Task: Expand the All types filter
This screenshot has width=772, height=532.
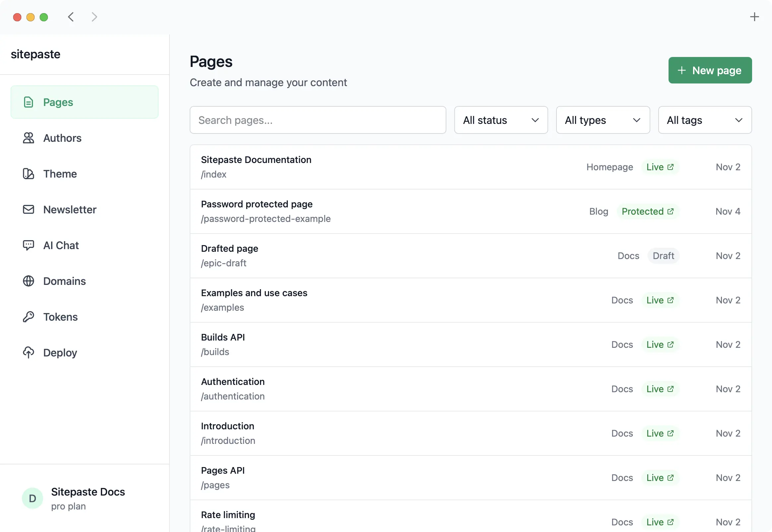Action: coord(603,120)
